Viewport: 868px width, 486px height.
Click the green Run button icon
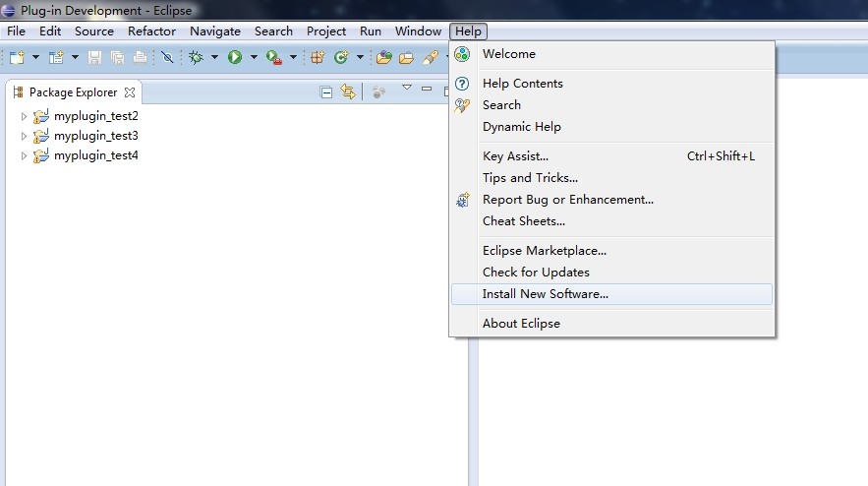coord(235,57)
